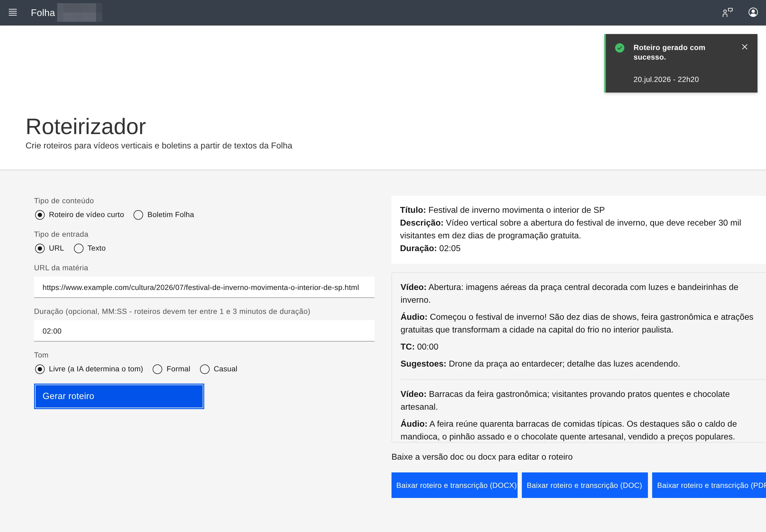Click the 'Tipo de conteúdo' label
Screen dimensions: 766x532
64,201
